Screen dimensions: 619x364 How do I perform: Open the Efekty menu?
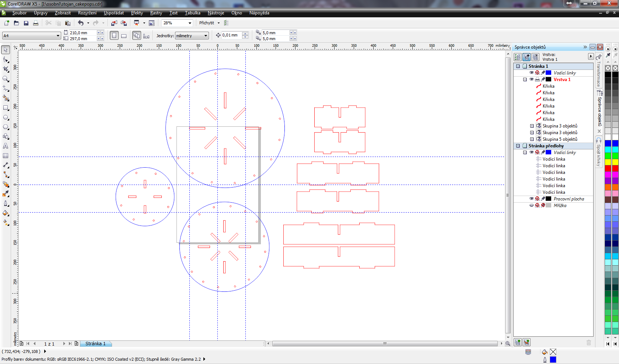(137, 13)
